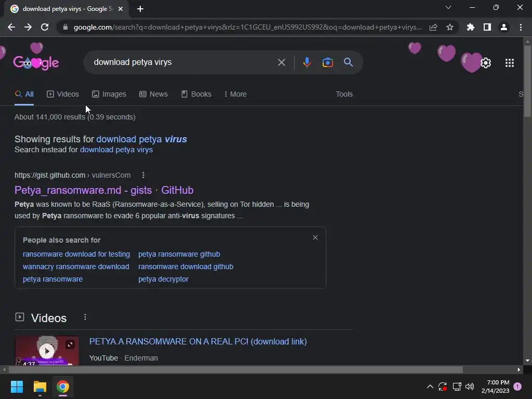Click the horizontal page scrollbar
This screenshot has width=532, height=399.
235,369
